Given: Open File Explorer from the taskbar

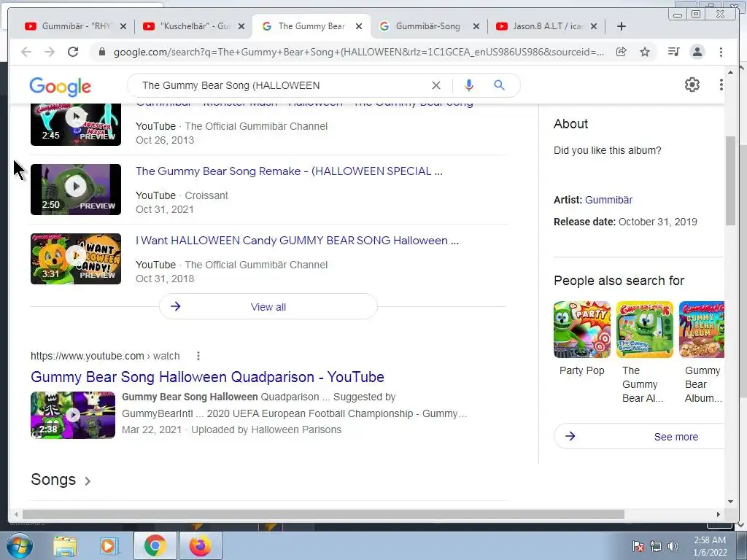Looking at the screenshot, I should click(65, 546).
